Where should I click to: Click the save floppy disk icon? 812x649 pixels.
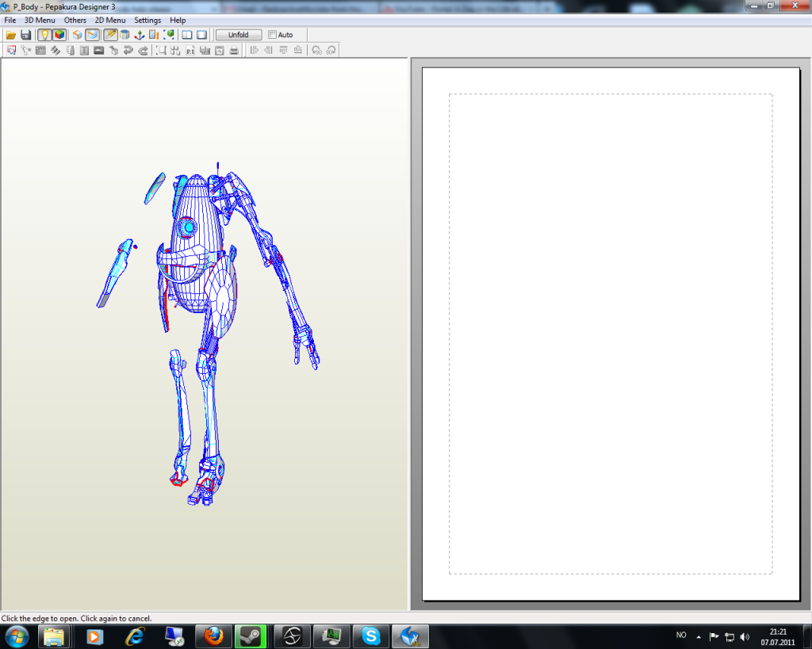coord(26,35)
